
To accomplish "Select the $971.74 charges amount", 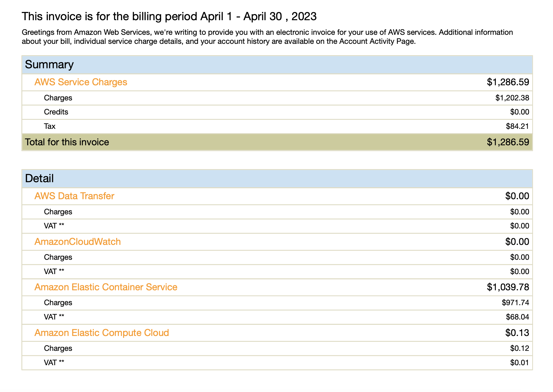I will point(515,303).
